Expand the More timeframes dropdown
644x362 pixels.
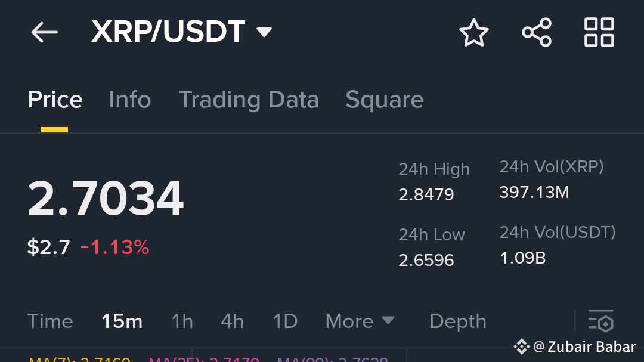(x=360, y=321)
